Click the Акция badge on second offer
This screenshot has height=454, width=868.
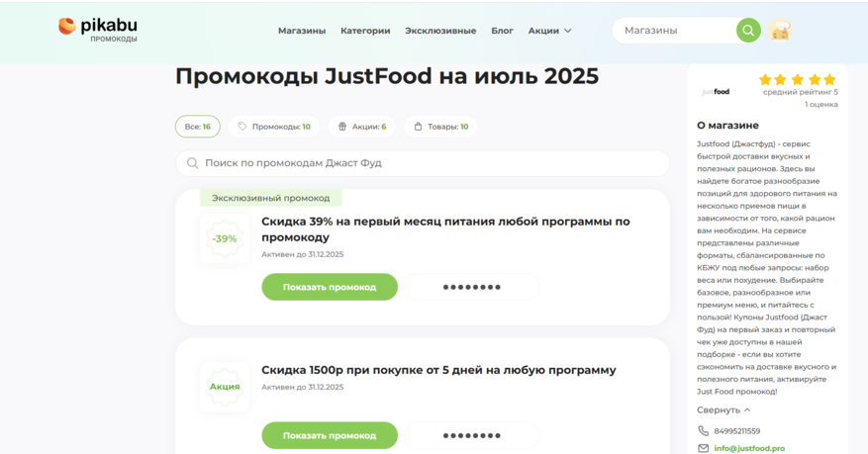coord(225,387)
